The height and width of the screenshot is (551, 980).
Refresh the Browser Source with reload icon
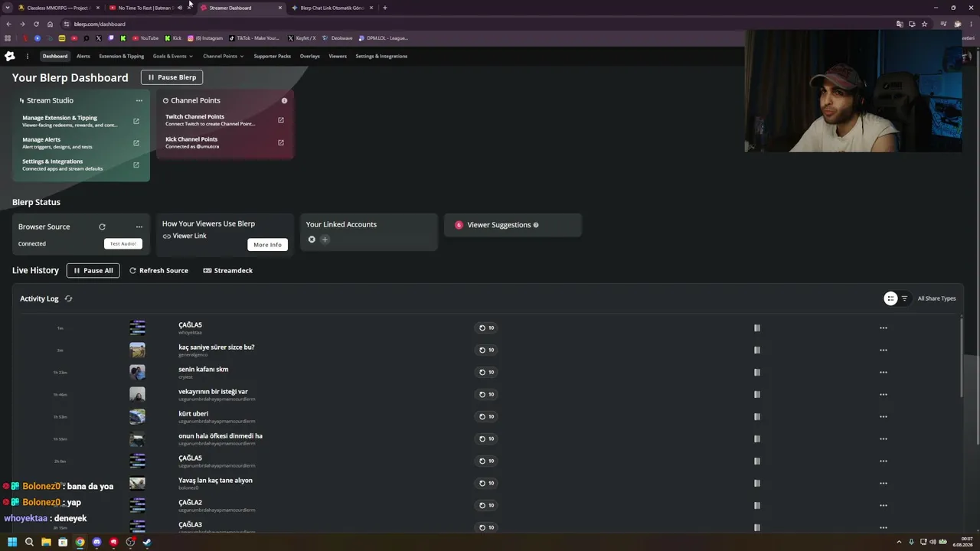[x=102, y=227]
